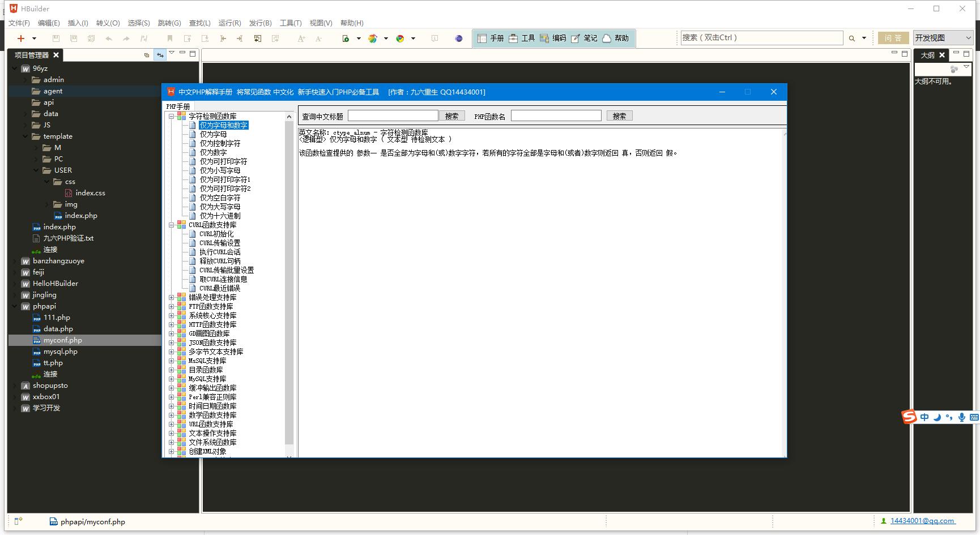Click the HBuilder search box 搜索(双击Ctrl)
This screenshot has width=980, height=535.
tap(761, 38)
